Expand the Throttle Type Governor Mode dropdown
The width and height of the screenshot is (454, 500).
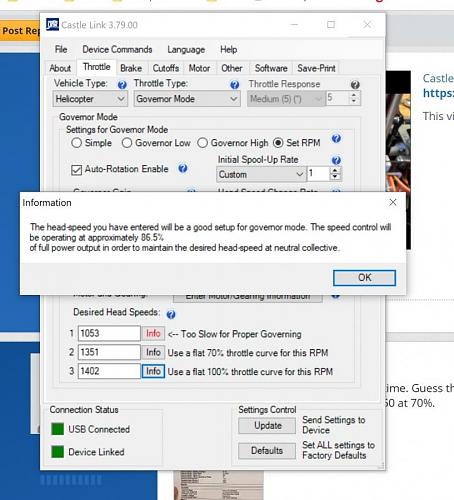tap(187, 99)
